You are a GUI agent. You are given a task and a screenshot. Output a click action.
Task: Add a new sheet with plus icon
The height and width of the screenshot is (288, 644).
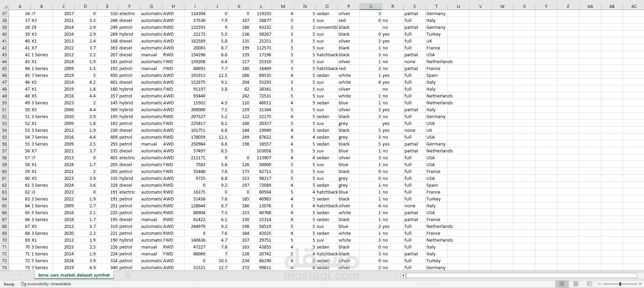128,275
